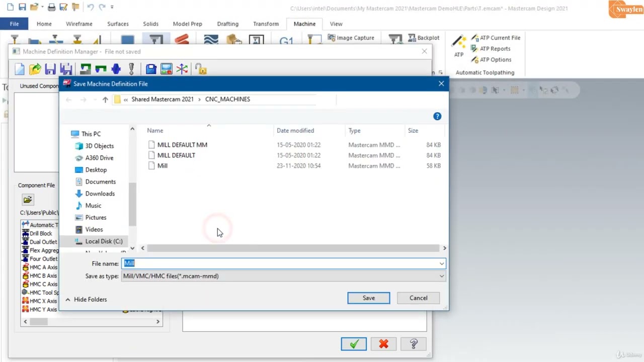
Task: Click the colored axis arrows icon in Machine Definition Manager
Action: click(182, 69)
